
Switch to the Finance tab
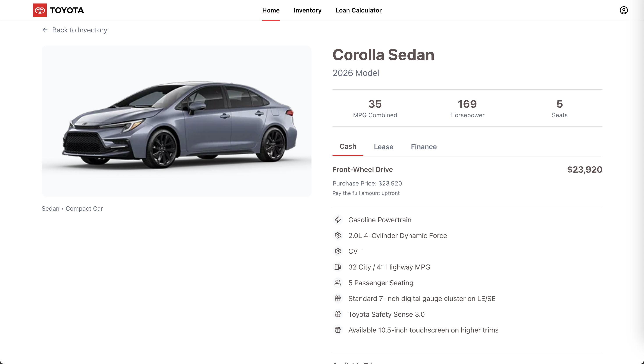(x=423, y=147)
